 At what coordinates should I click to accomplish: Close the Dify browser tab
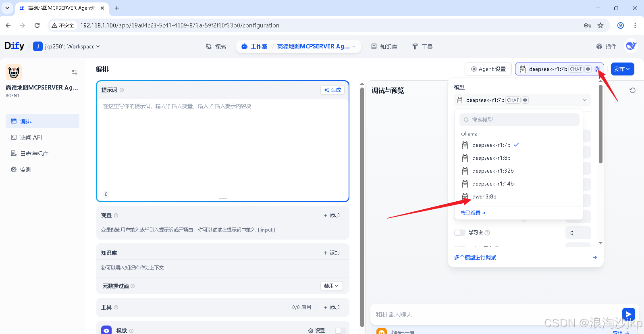point(102,8)
